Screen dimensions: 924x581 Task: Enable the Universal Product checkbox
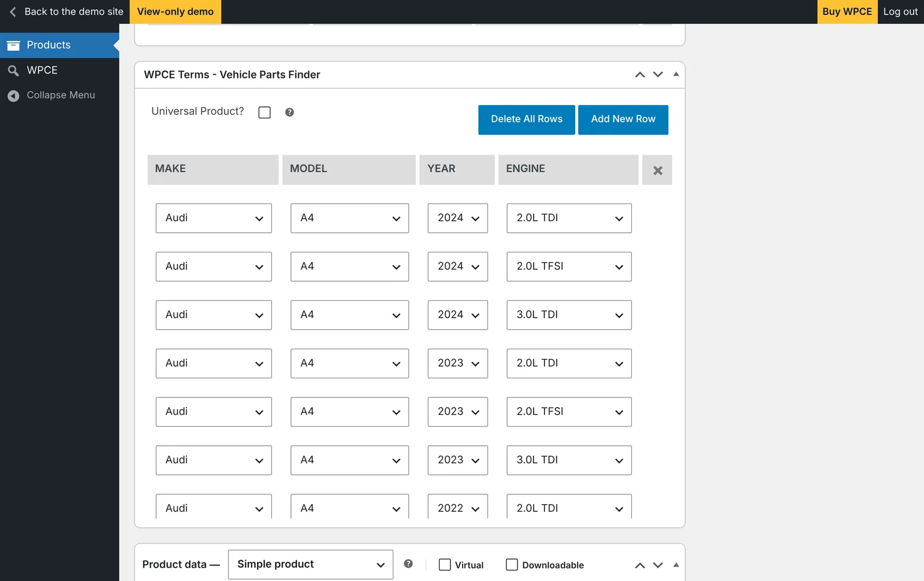[x=264, y=112]
